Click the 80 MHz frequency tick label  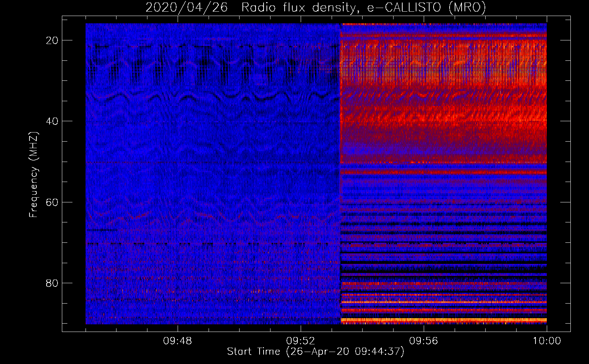tap(52, 283)
